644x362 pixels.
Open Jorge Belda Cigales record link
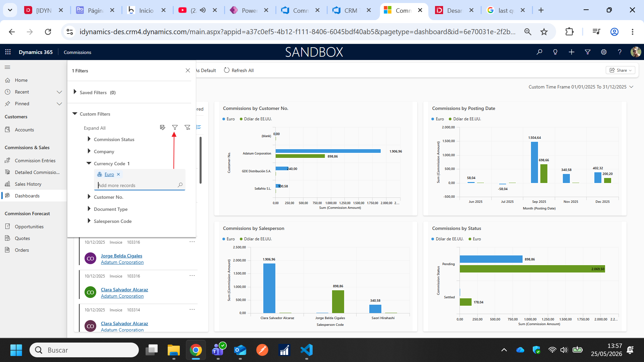(121, 256)
